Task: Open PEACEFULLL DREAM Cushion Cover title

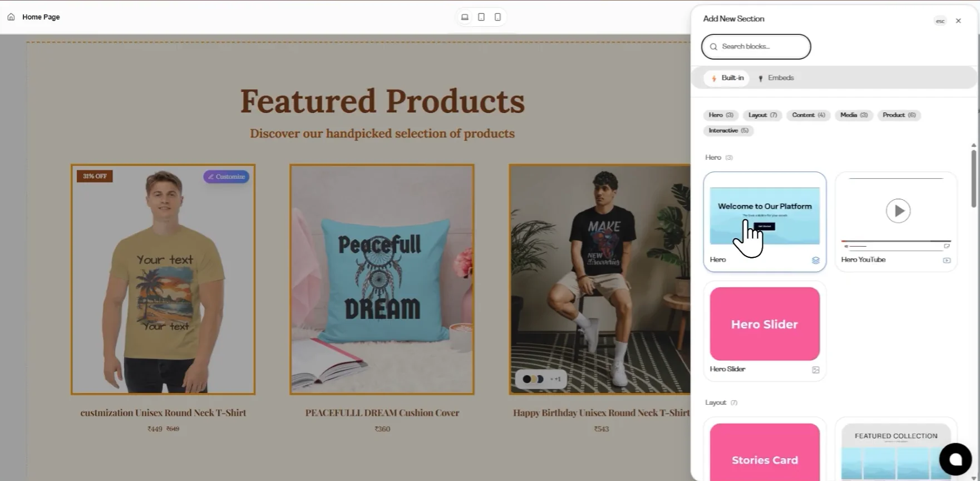Action: 382,413
